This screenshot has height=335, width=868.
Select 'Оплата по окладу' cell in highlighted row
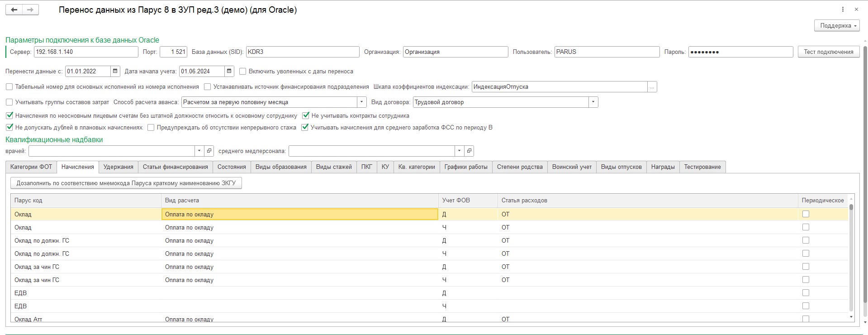click(x=300, y=215)
